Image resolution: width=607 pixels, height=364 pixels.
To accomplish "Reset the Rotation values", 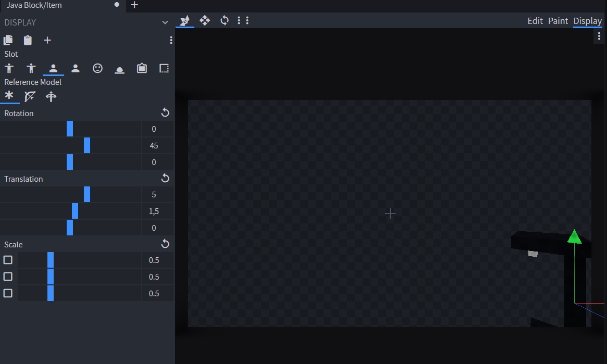I will pyautogui.click(x=165, y=112).
